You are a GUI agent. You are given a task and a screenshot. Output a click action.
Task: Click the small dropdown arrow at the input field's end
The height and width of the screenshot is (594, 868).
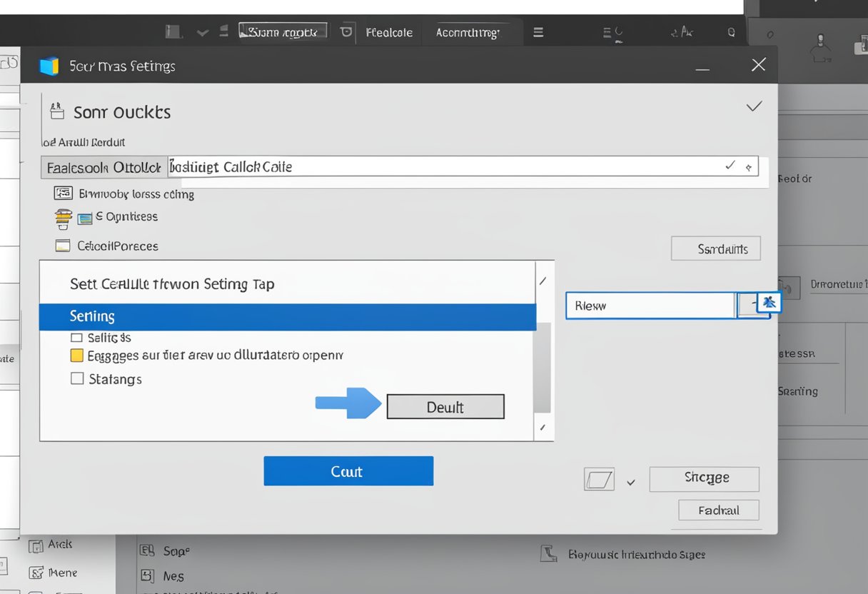point(749,166)
